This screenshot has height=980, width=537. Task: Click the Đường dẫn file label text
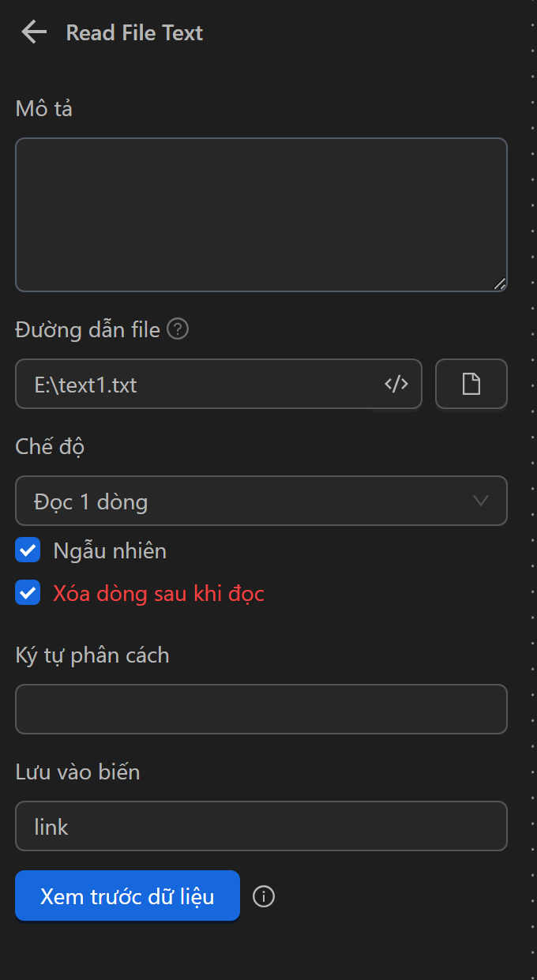tap(88, 329)
